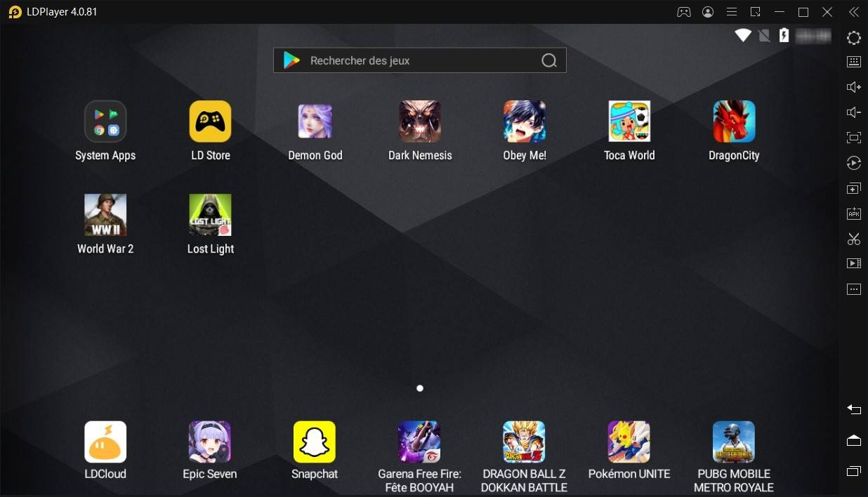The image size is (868, 497).
Task: Open the video recorder sidebar tool
Action: point(854,264)
